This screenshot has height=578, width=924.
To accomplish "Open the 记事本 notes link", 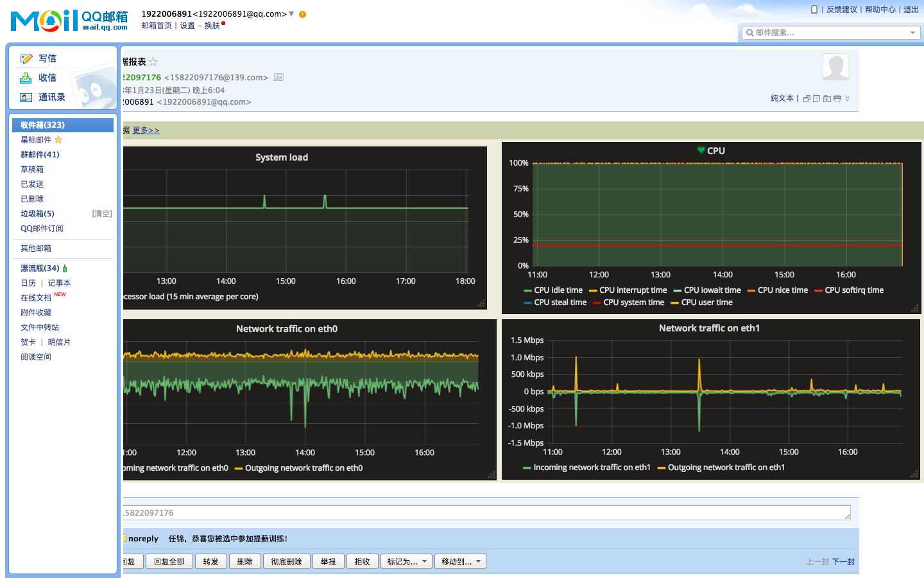I will click(59, 283).
